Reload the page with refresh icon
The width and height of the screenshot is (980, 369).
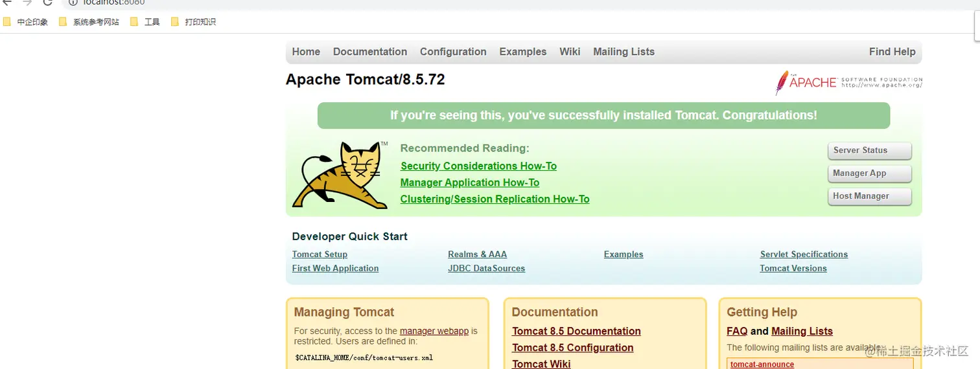(x=47, y=2)
